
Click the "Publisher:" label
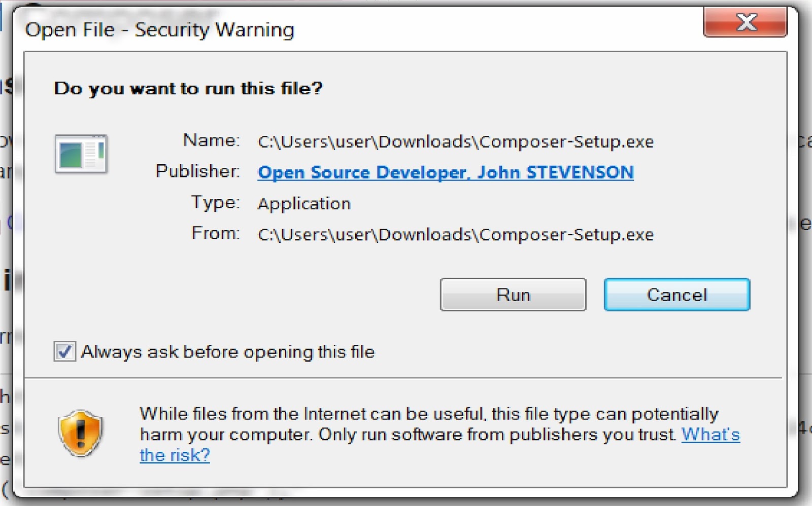tap(197, 171)
